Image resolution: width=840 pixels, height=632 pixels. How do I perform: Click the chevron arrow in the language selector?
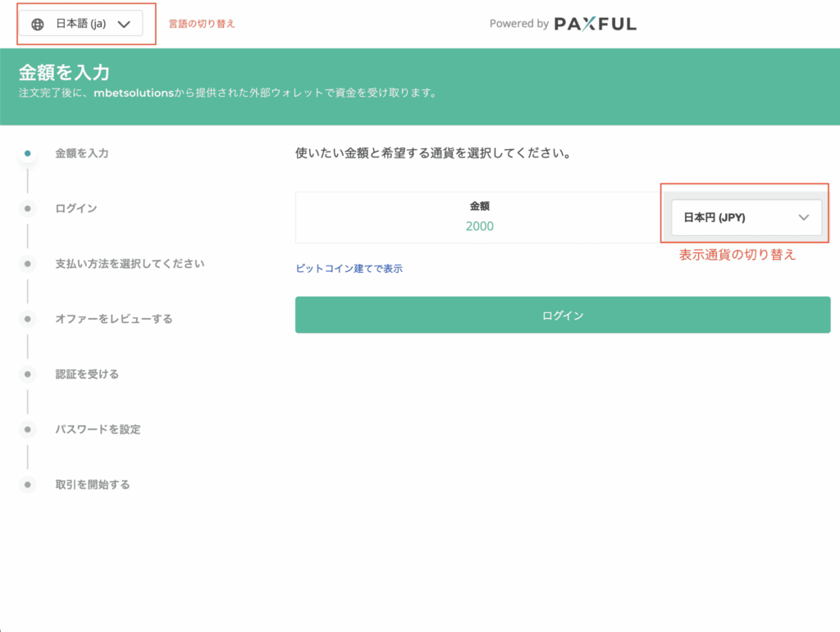[x=124, y=24]
